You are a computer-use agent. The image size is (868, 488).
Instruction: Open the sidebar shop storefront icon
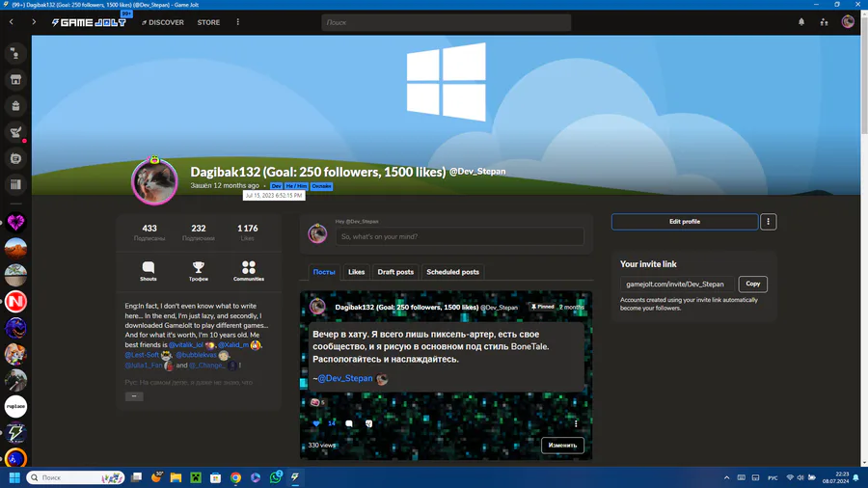(x=15, y=80)
